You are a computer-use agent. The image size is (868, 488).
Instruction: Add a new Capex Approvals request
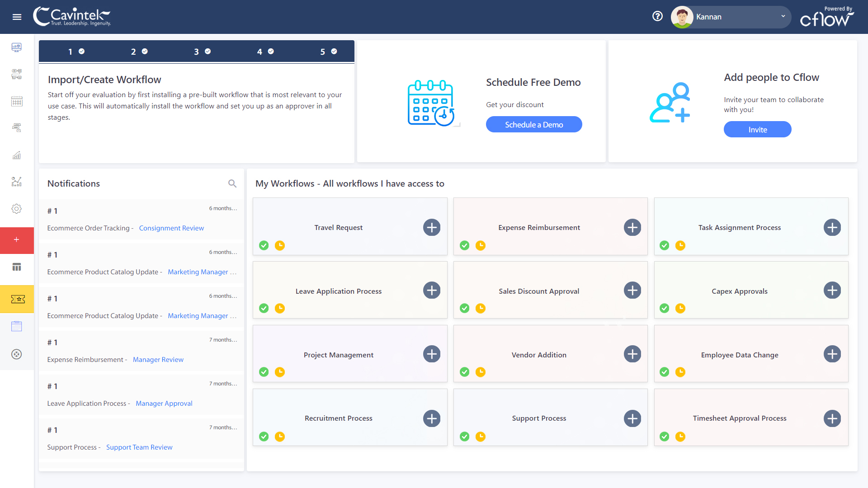(x=832, y=290)
